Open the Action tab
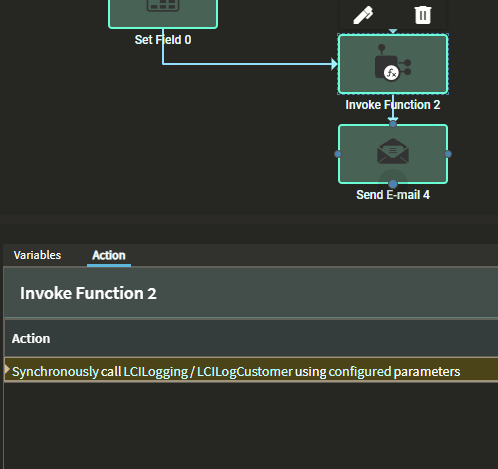498x469 pixels. (x=109, y=255)
